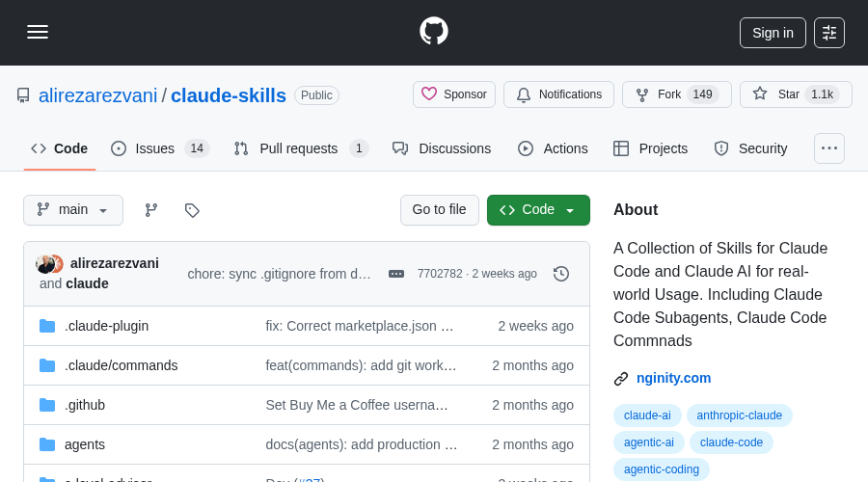Click '2 weeks ago' for .claude-plugin
The width and height of the screenshot is (868, 482).
[535, 326]
